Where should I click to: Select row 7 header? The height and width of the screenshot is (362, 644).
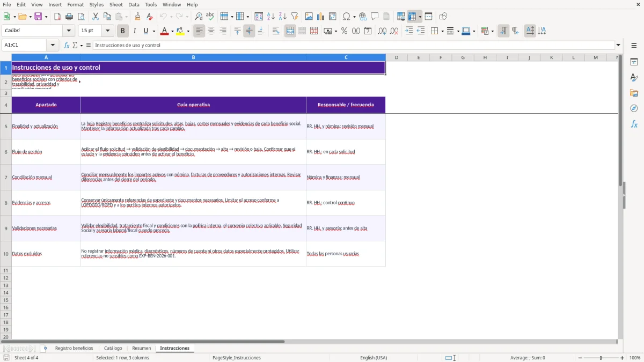6,178
